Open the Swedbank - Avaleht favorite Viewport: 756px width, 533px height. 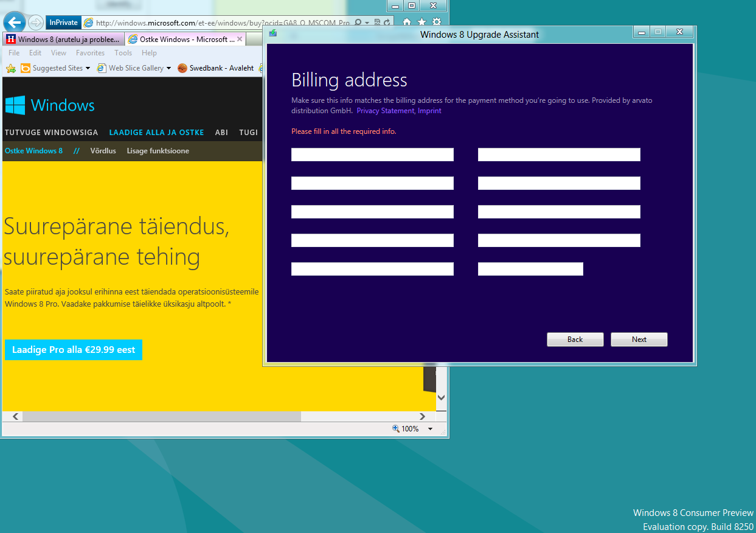[x=216, y=68]
